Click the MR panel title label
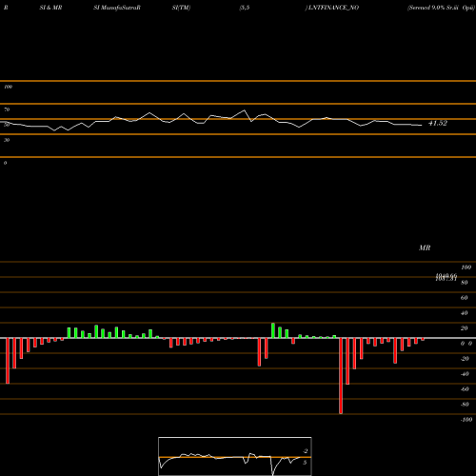 tap(425, 248)
